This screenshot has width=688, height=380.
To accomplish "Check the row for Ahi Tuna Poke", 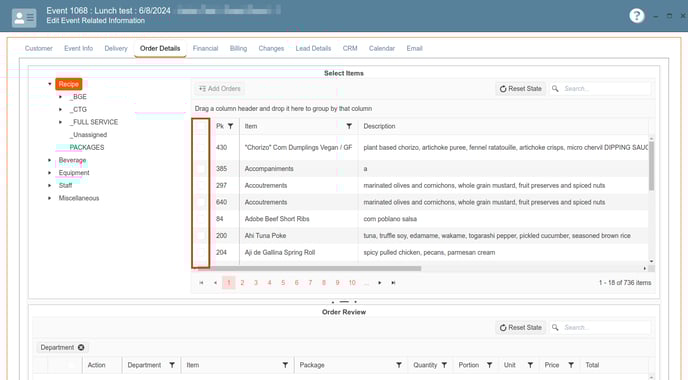I will [x=201, y=236].
